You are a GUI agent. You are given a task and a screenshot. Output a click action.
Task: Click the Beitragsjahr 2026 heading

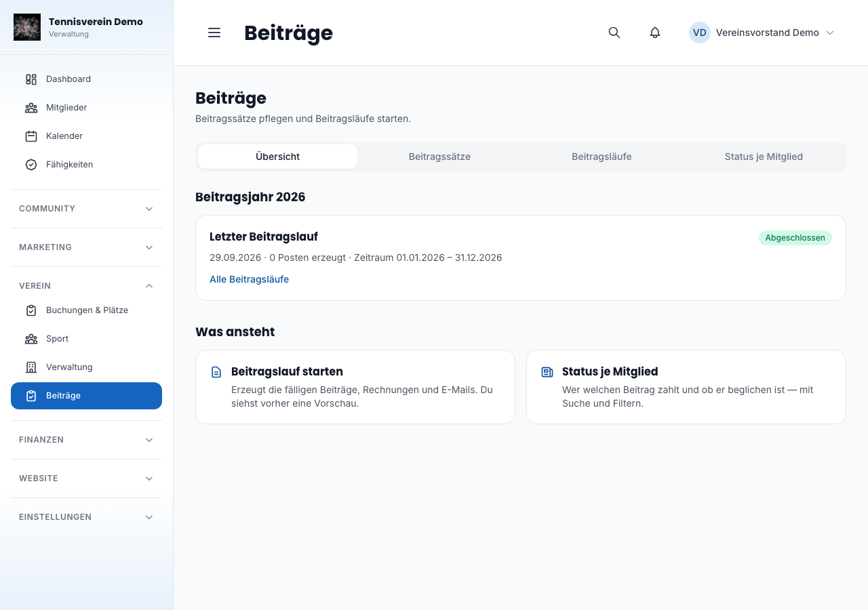point(250,197)
